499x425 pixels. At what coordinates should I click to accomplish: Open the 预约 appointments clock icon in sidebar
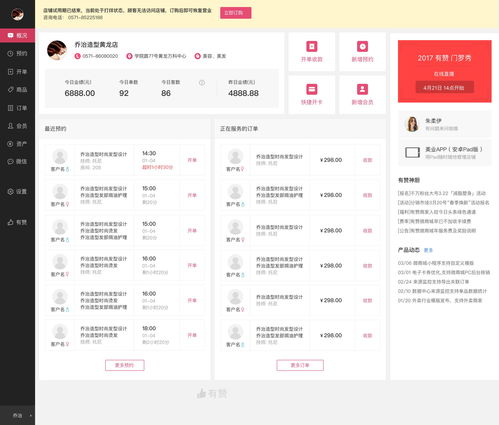(x=10, y=53)
